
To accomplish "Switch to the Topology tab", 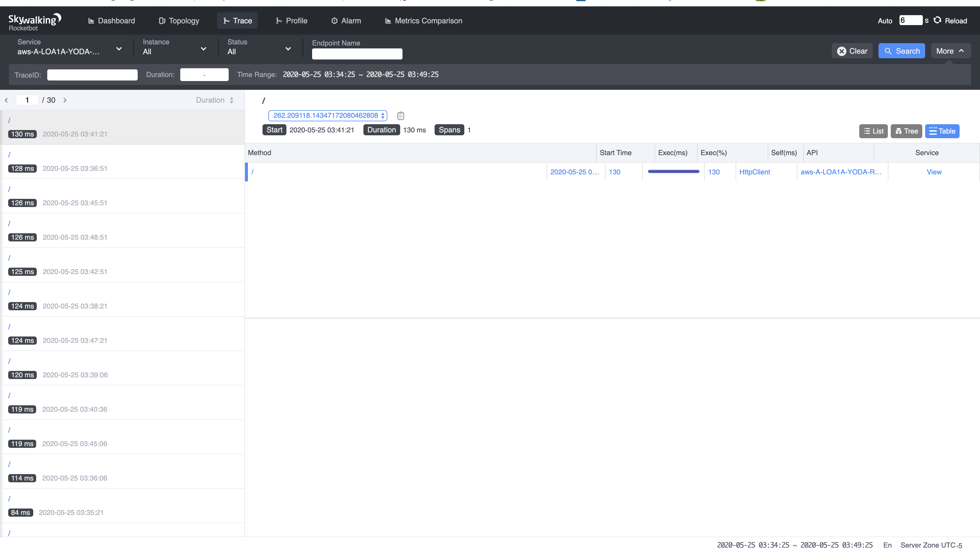I will (x=178, y=21).
